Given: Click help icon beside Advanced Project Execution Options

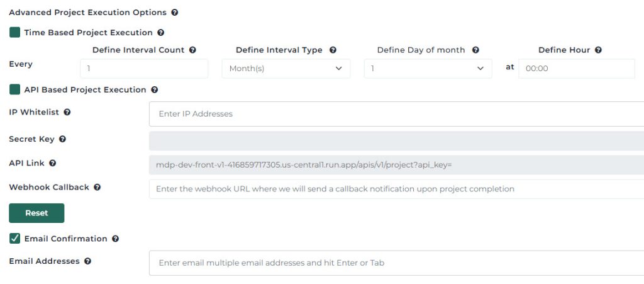Looking at the screenshot, I should 175,13.
